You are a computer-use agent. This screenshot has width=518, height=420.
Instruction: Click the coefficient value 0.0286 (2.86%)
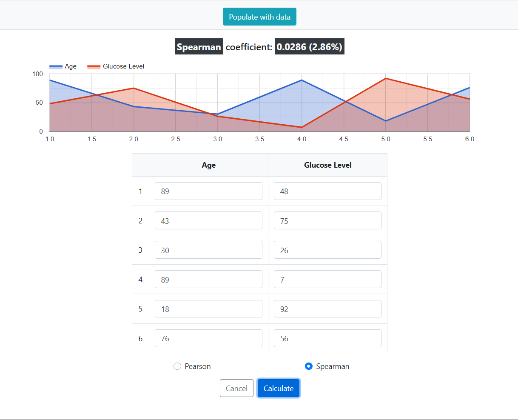pos(309,47)
